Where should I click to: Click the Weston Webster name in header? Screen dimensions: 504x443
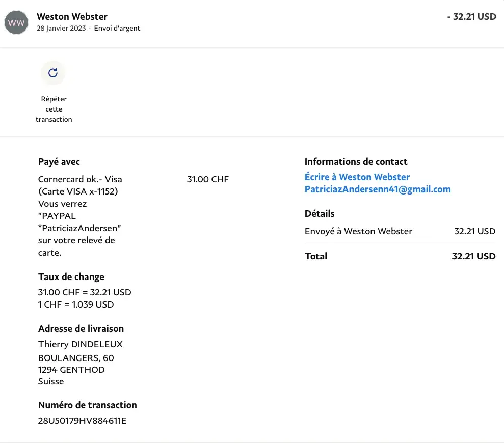[72, 17]
